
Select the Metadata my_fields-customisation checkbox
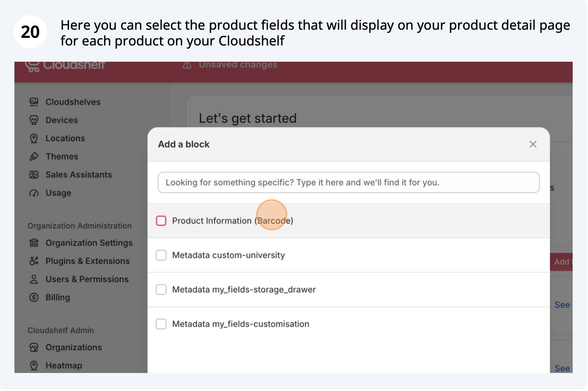pyautogui.click(x=161, y=324)
